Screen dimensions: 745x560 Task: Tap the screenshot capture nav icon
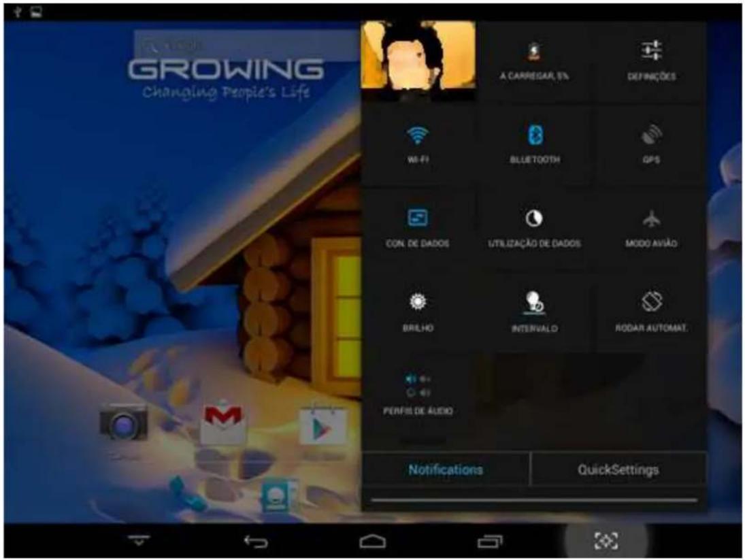tap(606, 541)
